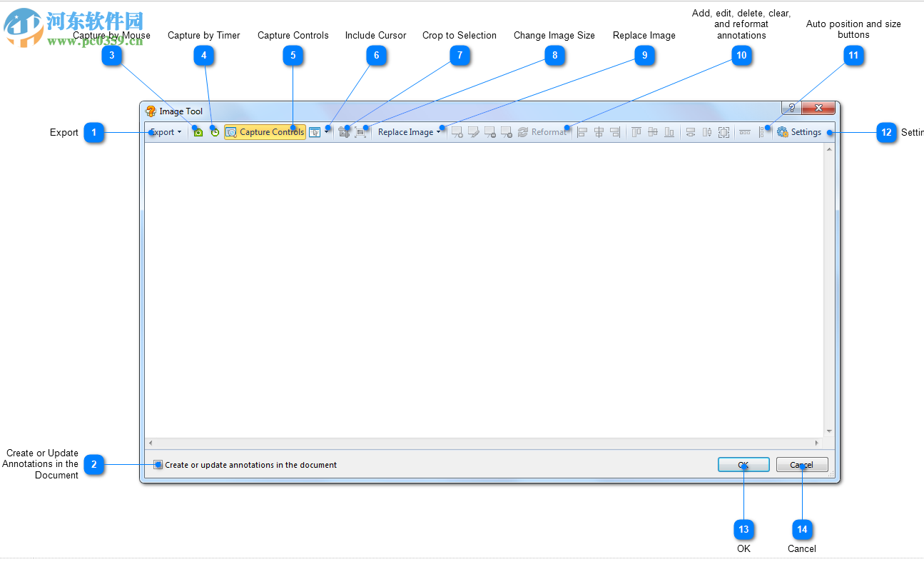The image size is (924, 562).
Task: Close the Image Tool window
Action: click(818, 108)
